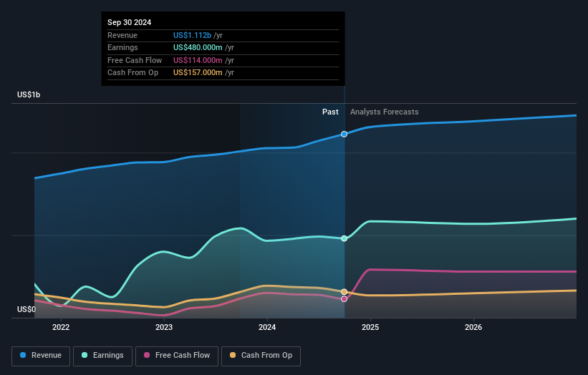
Task: Click the blue Revenue data point marker
Action: click(x=344, y=134)
